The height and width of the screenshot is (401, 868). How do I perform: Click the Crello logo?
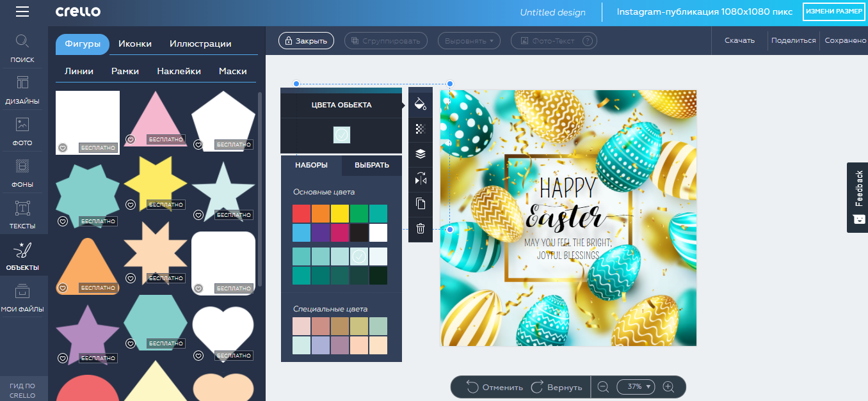77,12
